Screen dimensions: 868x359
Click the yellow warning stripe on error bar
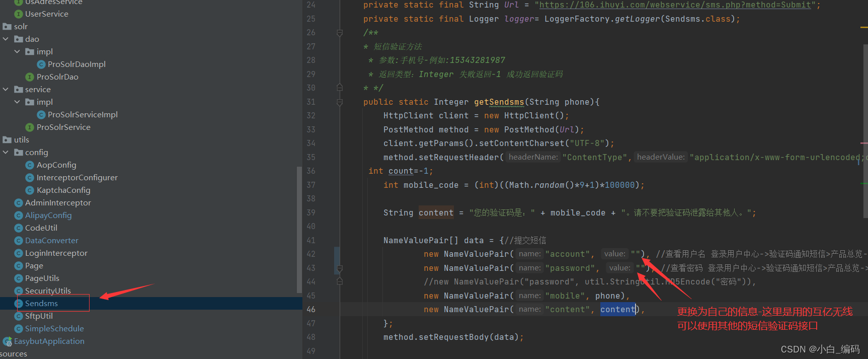pyautogui.click(x=863, y=28)
